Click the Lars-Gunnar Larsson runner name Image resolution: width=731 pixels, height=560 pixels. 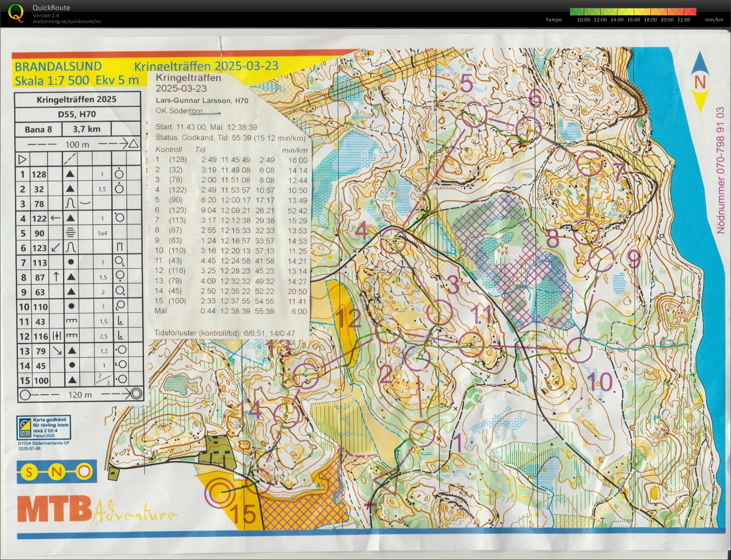pos(193,101)
